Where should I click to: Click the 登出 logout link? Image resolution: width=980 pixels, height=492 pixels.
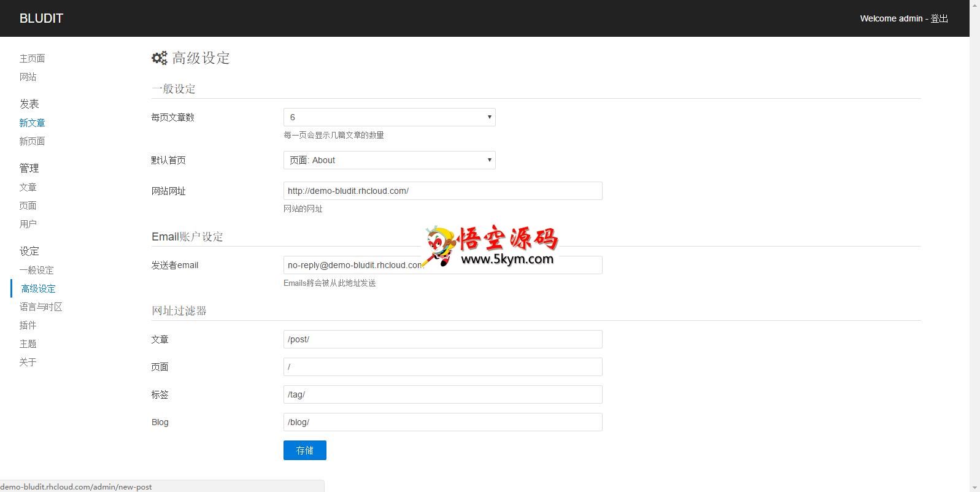939,18
